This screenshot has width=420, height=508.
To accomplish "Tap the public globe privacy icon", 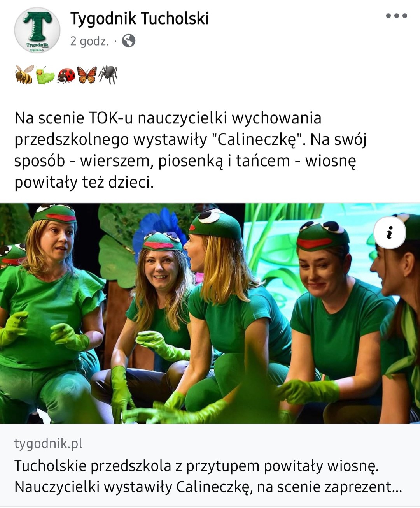I will (x=129, y=41).
